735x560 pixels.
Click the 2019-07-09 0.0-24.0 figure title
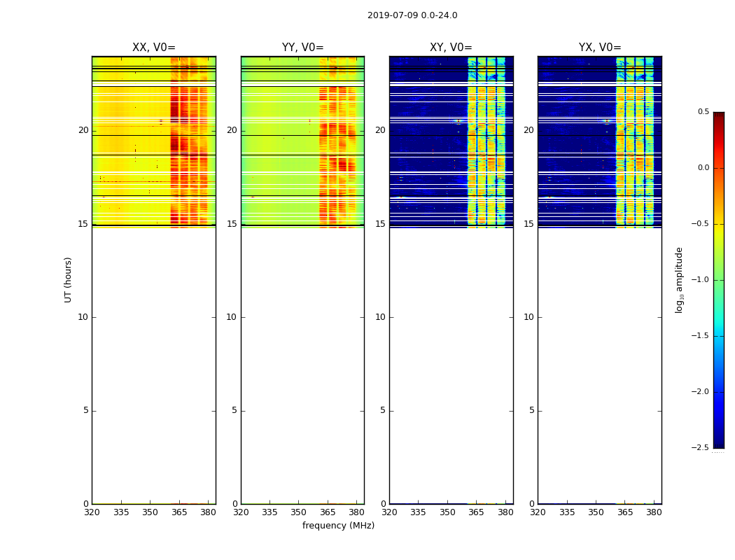[412, 15]
